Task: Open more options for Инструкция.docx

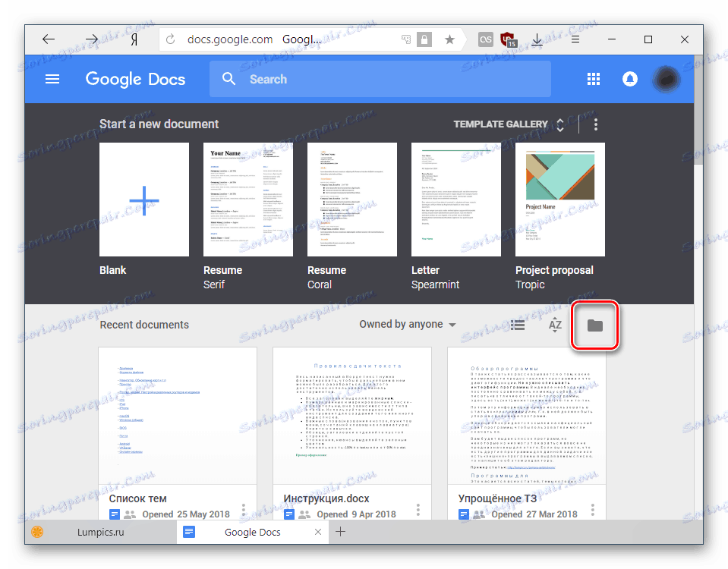Action: click(x=418, y=510)
